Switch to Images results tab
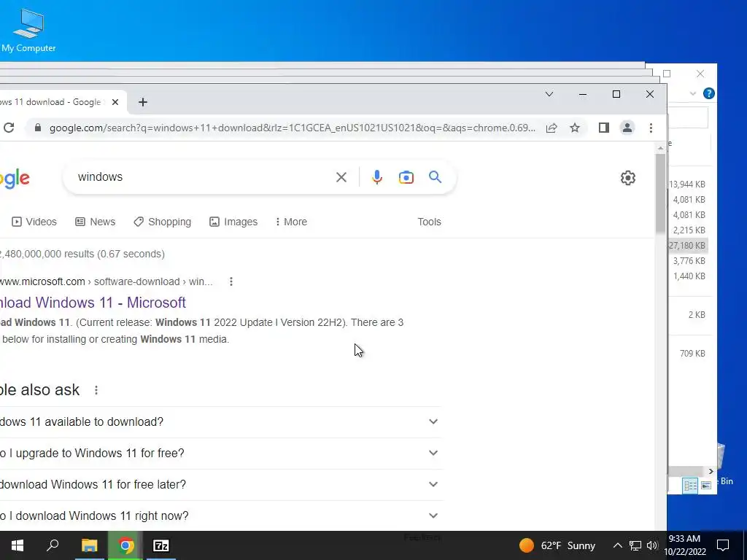 tap(233, 222)
